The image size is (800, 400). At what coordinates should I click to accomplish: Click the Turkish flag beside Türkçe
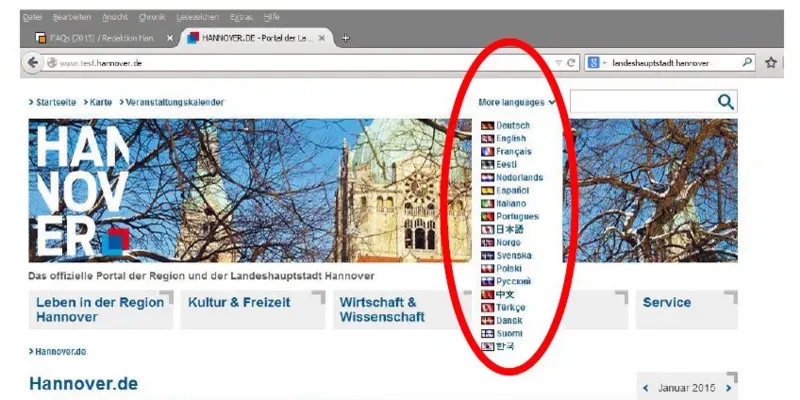pos(488,308)
